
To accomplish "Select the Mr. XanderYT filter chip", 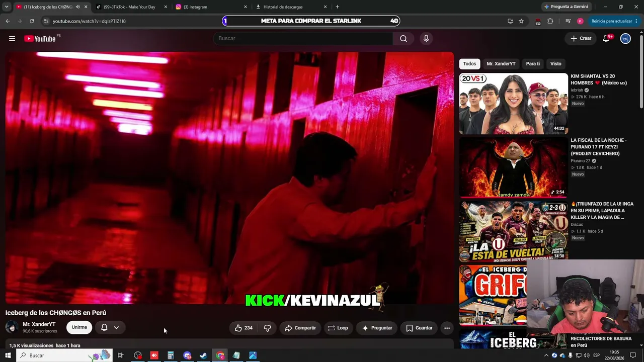I will (501, 64).
